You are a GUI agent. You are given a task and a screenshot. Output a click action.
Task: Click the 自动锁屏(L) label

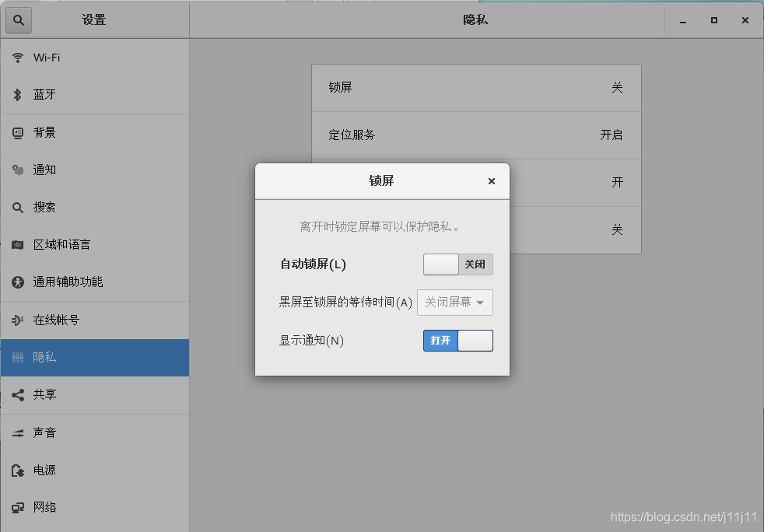313,264
